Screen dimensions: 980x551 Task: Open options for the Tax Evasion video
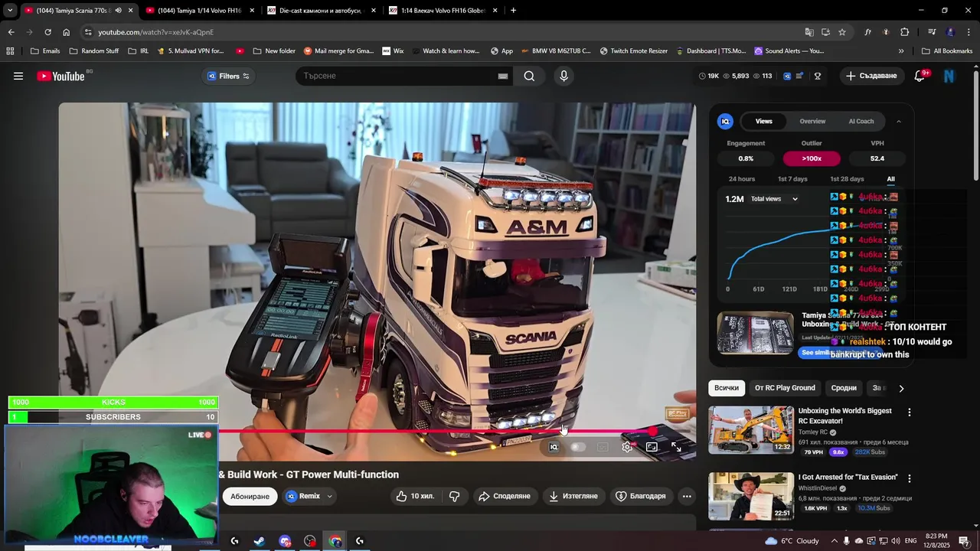tap(909, 478)
